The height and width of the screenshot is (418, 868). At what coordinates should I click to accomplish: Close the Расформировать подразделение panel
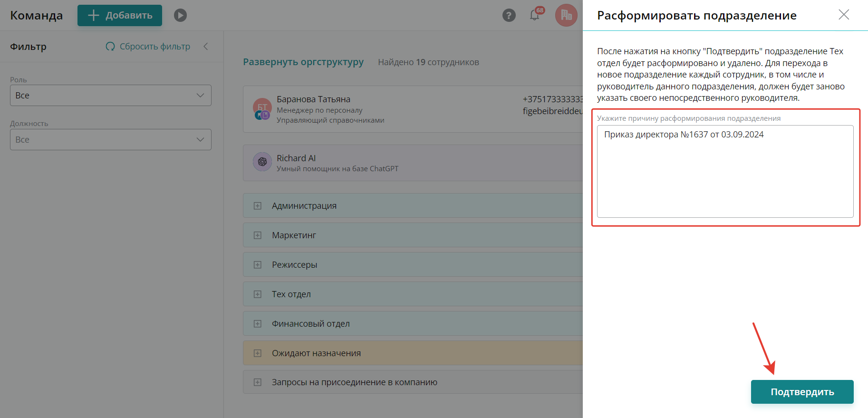click(x=844, y=15)
